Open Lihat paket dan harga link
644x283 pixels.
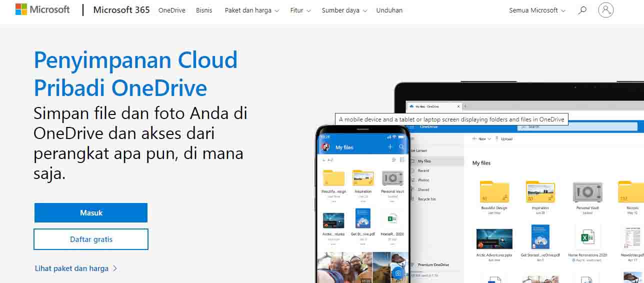[x=76, y=268]
